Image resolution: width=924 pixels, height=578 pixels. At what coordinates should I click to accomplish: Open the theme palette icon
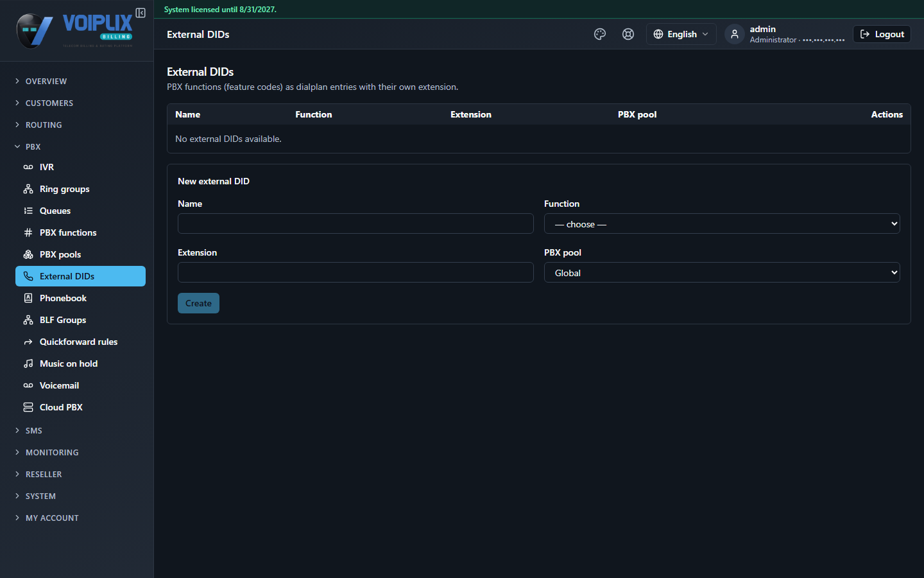(600, 34)
